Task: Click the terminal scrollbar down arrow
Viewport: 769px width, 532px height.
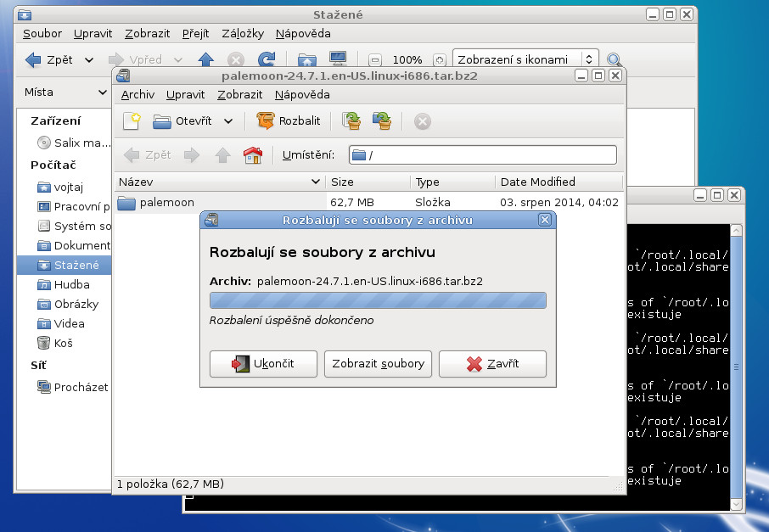Action: pyautogui.click(x=736, y=503)
